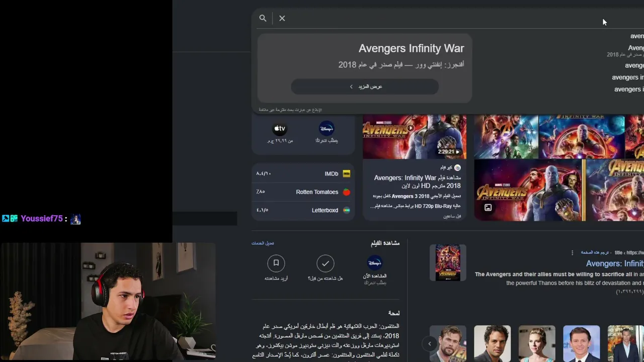
Task: Click the Letterboxd ٤٫١/٥ score text
Action: tap(262, 210)
